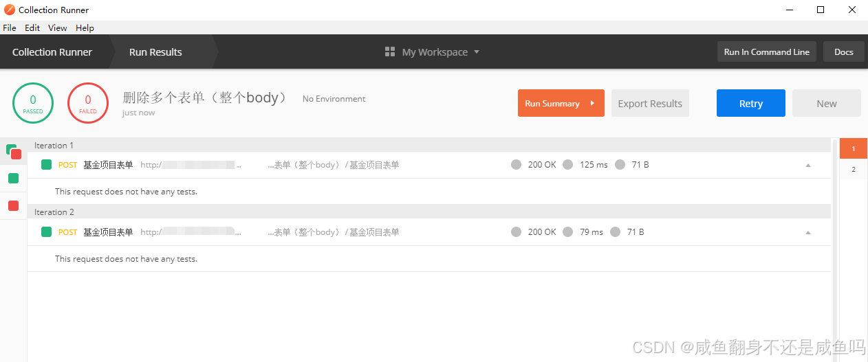Click the Run Summary button
Viewport: 868px width, 362px height.
561,103
